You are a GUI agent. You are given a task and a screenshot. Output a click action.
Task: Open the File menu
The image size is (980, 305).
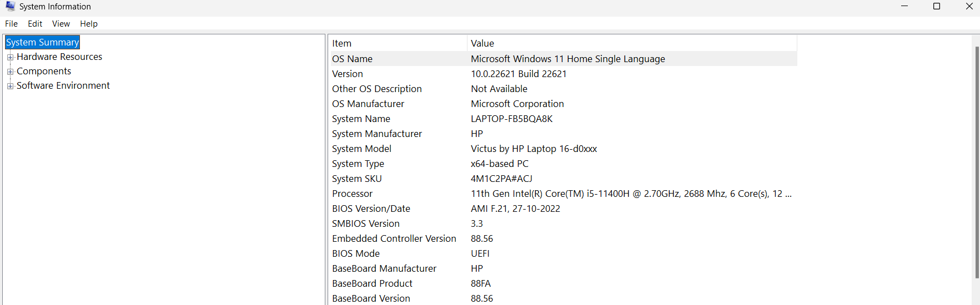pos(11,24)
